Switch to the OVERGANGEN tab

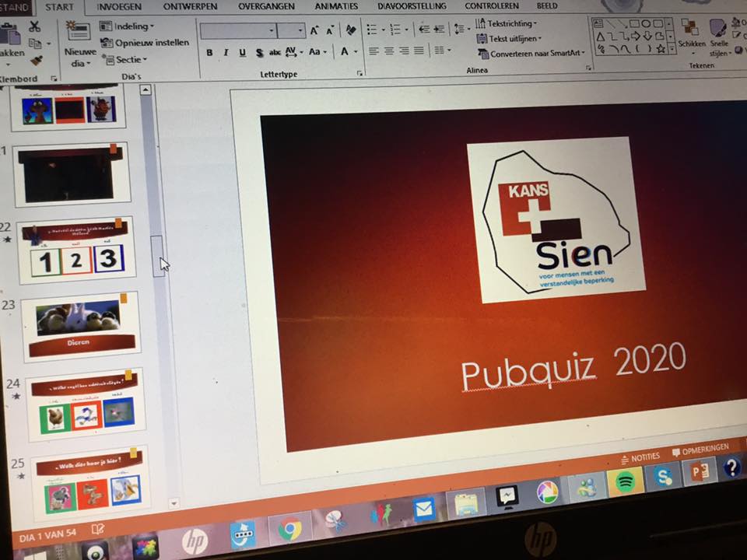pos(266,7)
